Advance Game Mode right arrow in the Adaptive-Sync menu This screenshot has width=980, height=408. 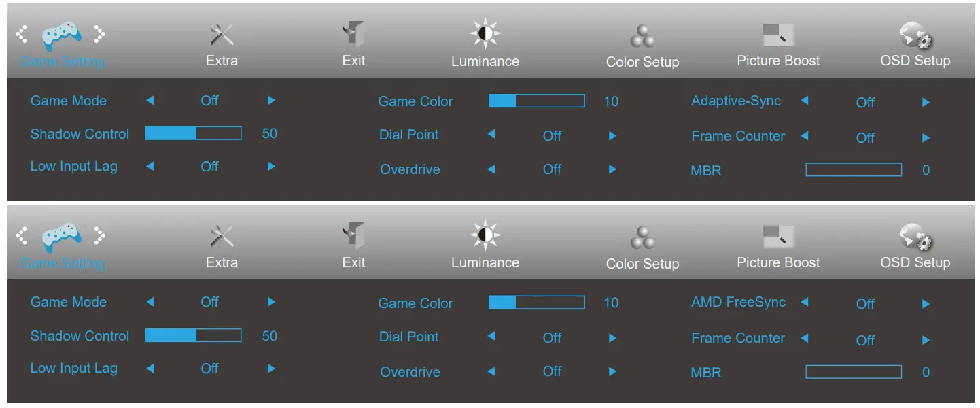click(271, 101)
